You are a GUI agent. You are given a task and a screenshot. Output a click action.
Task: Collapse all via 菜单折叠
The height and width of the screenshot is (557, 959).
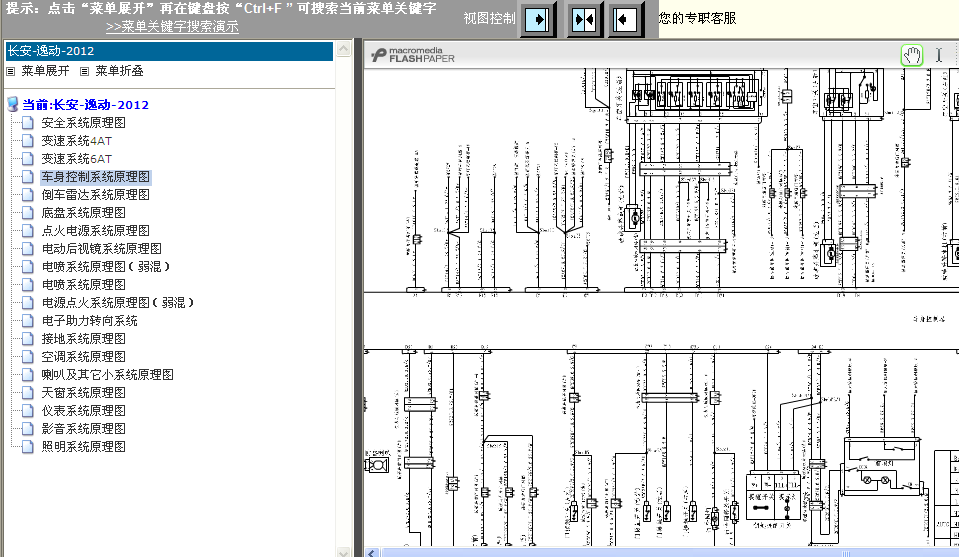(x=119, y=71)
